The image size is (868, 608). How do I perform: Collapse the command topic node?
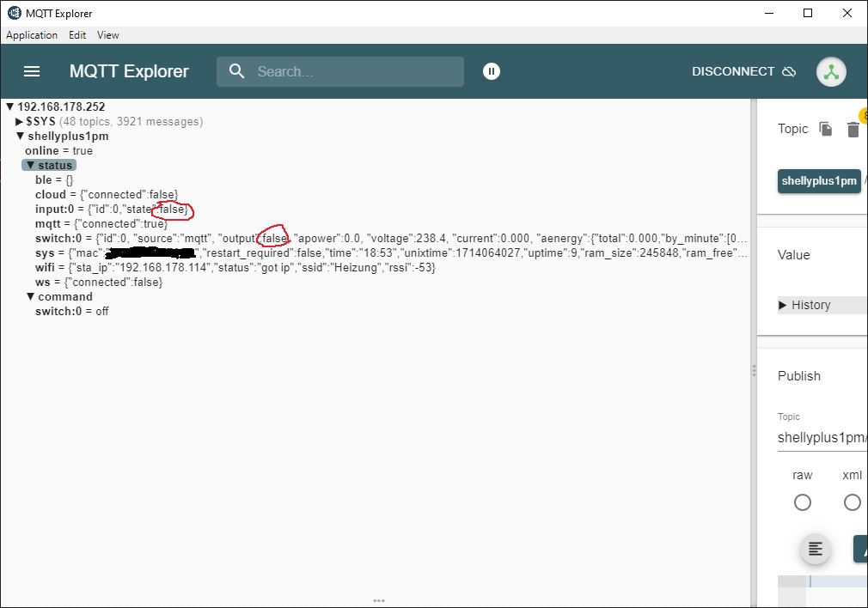[31, 297]
